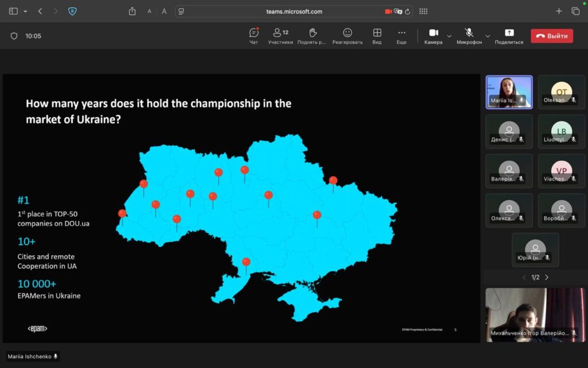Screen dimensions: 588x368
Task: Go to next participants page
Action: pyautogui.click(x=547, y=278)
